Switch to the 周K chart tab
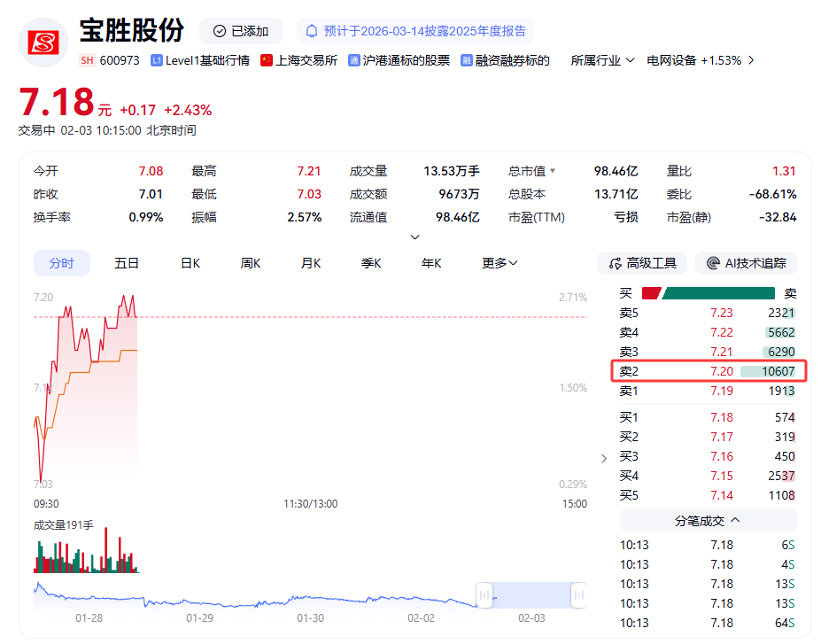Viewport: 821px width, 644px height. click(x=251, y=263)
